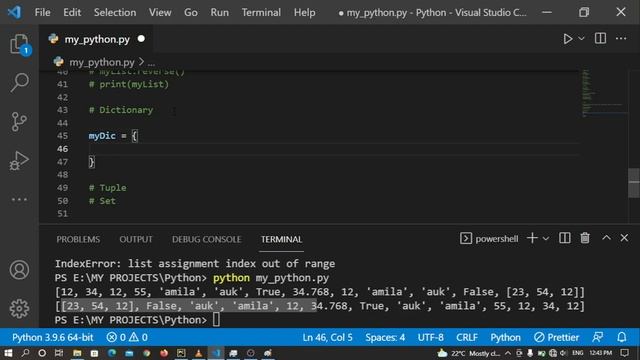Viewport: 640px width, 360px height.
Task: Open the Edit menu
Action: click(x=72, y=12)
